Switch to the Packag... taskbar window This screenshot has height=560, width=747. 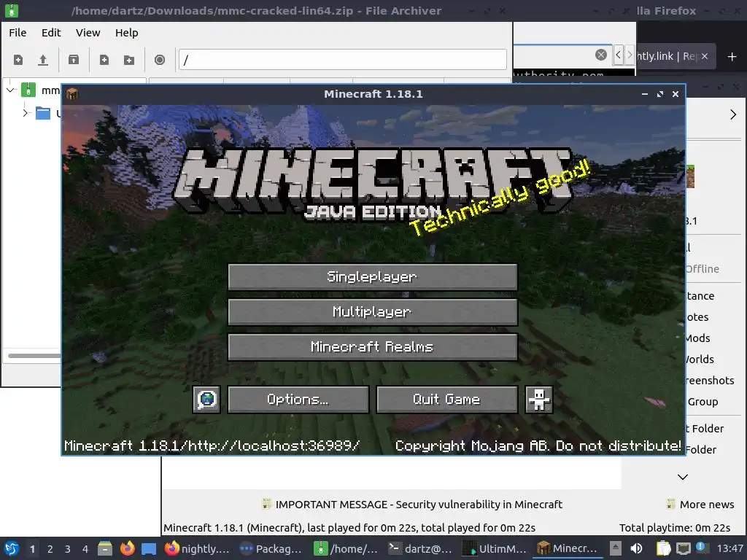click(x=271, y=548)
